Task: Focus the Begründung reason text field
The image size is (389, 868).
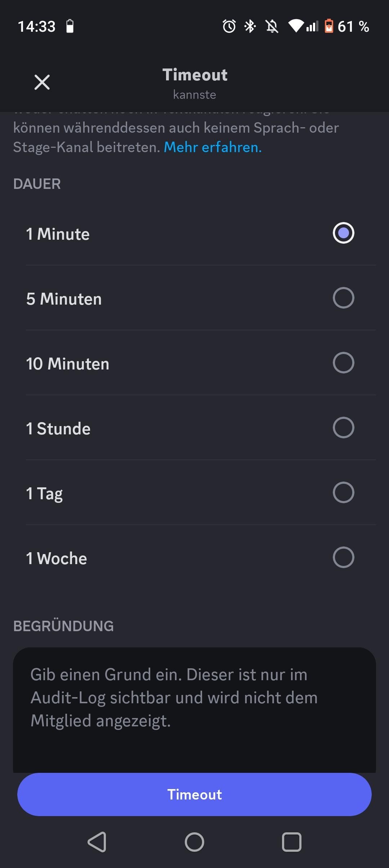Action: [x=194, y=707]
